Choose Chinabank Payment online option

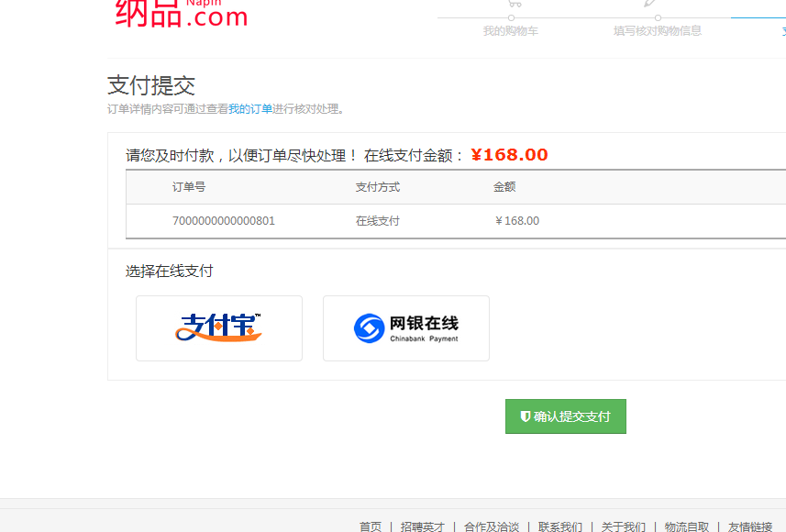click(x=406, y=328)
